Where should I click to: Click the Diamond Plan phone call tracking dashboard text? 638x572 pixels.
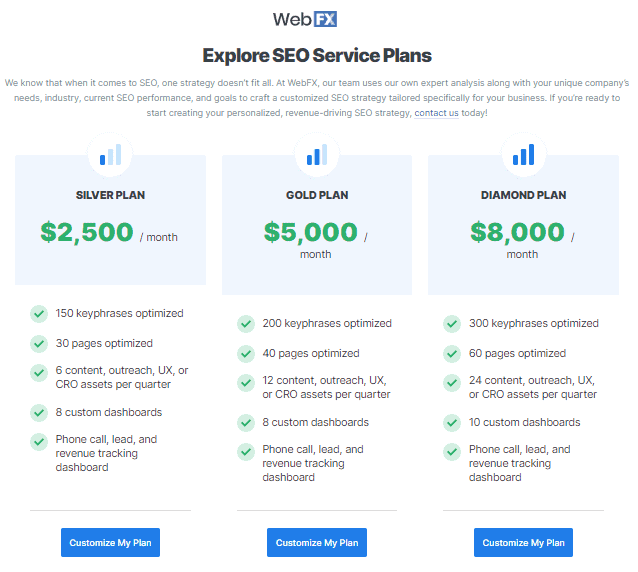coord(520,463)
